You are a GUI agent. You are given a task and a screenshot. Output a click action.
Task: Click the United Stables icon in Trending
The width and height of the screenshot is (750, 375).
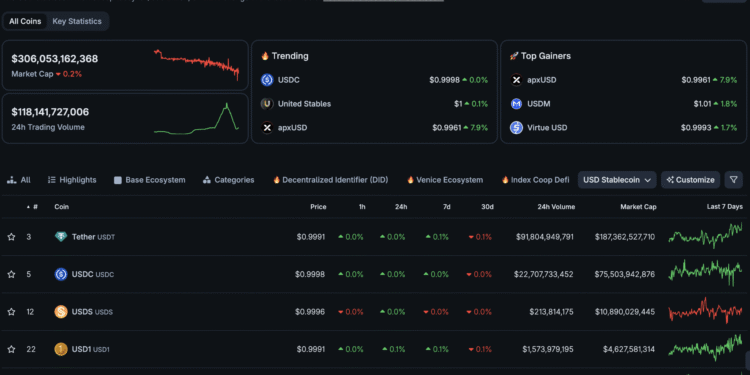click(x=267, y=104)
